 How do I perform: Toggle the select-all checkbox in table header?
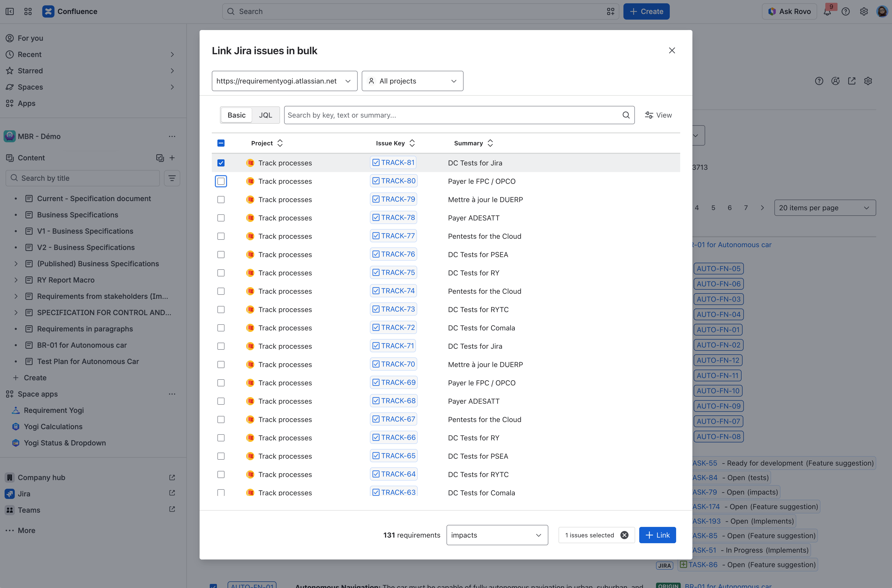click(x=221, y=143)
